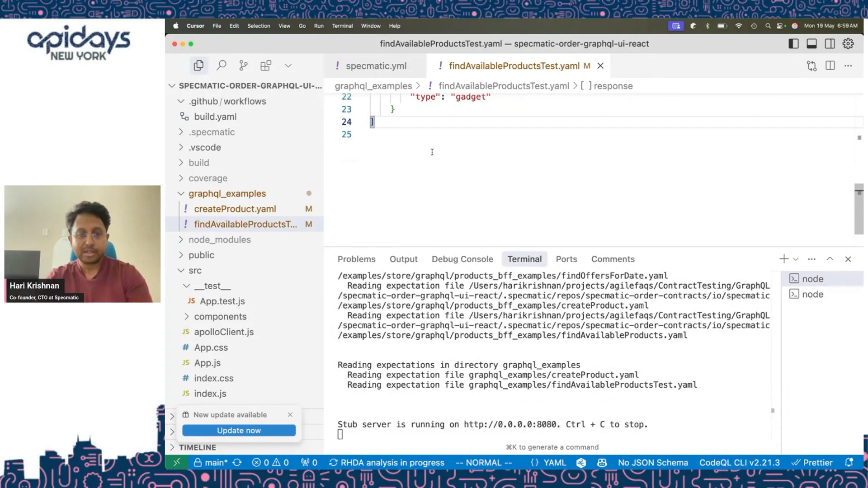Click response in the breadcrumb
Screen dimensions: 868x488
pos(613,86)
